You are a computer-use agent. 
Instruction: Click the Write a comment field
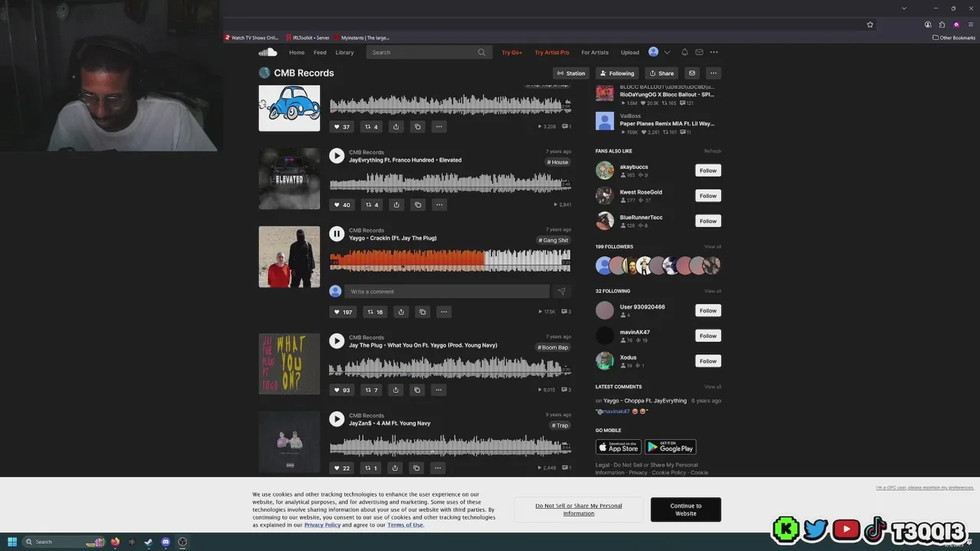[447, 292]
